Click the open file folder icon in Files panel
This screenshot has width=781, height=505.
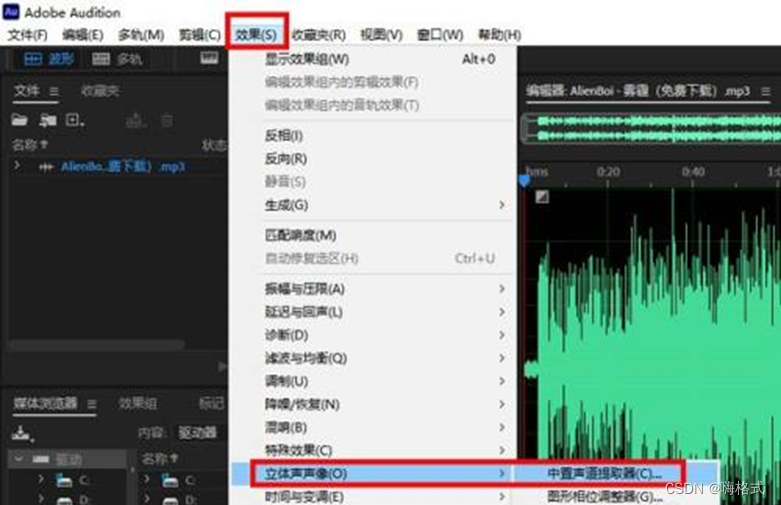(x=19, y=120)
